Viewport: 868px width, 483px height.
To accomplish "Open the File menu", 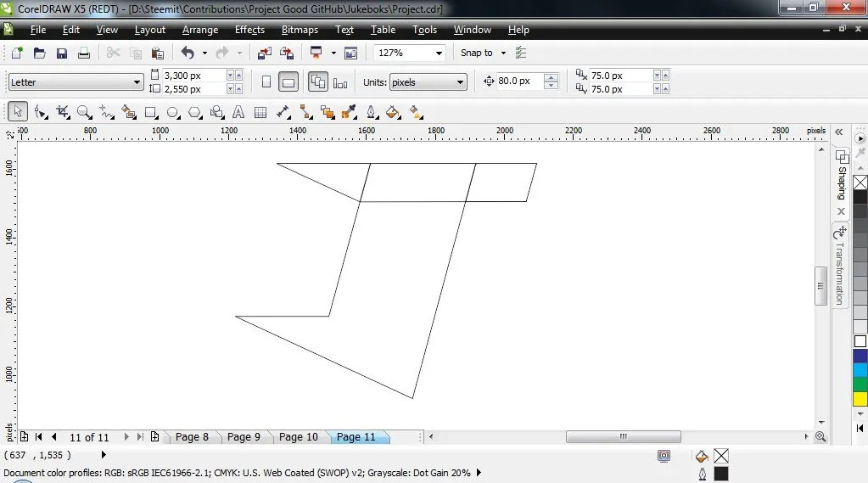I will [38, 30].
